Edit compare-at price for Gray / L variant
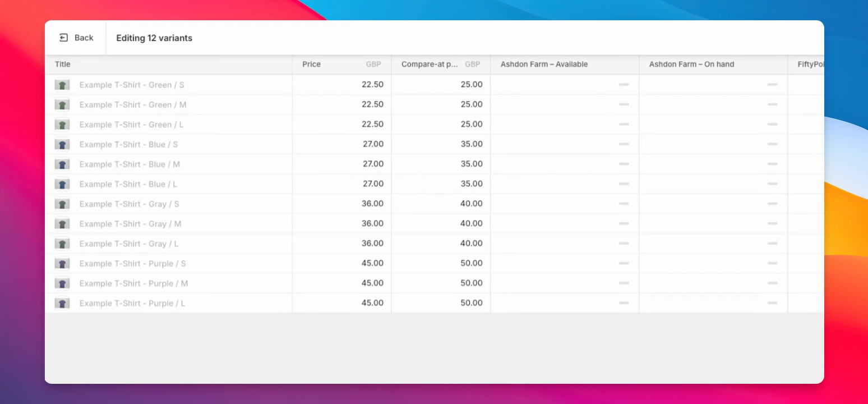Viewport: 868px width, 404px height. [441, 244]
